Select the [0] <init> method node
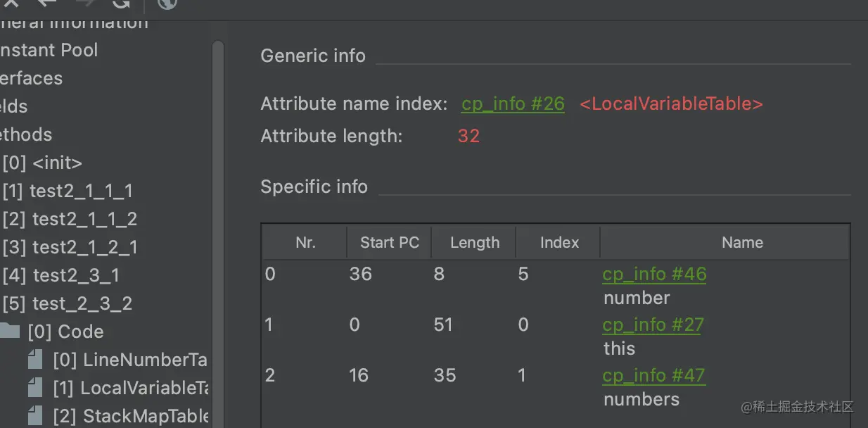This screenshot has width=868, height=428. (x=42, y=163)
